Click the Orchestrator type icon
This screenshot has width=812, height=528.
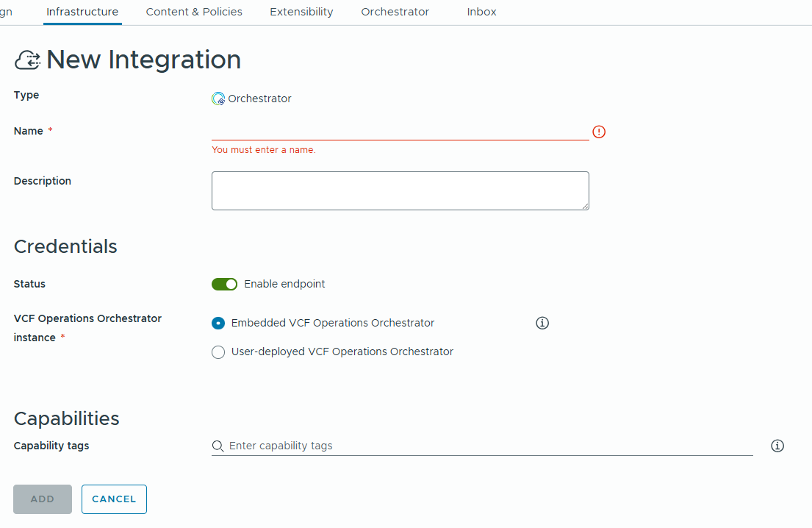point(218,99)
